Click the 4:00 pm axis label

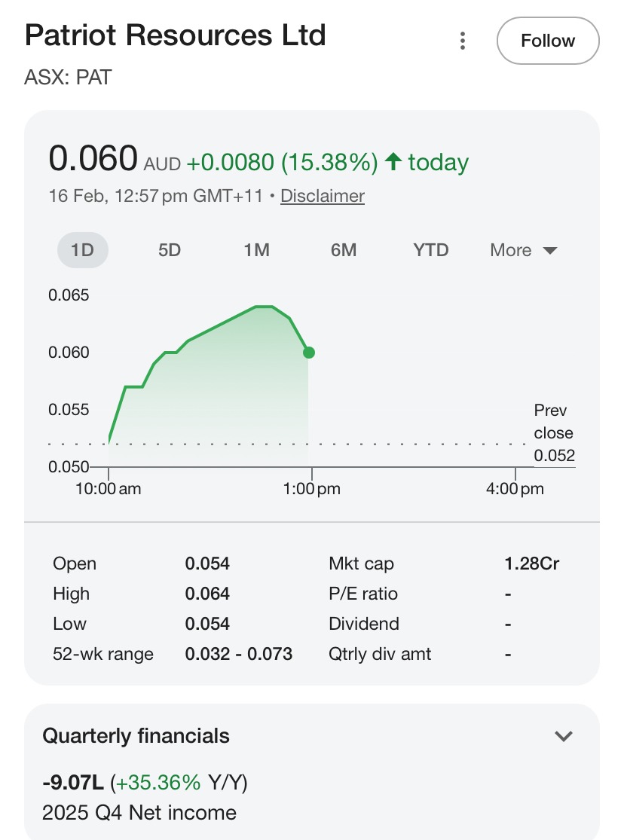tap(515, 489)
